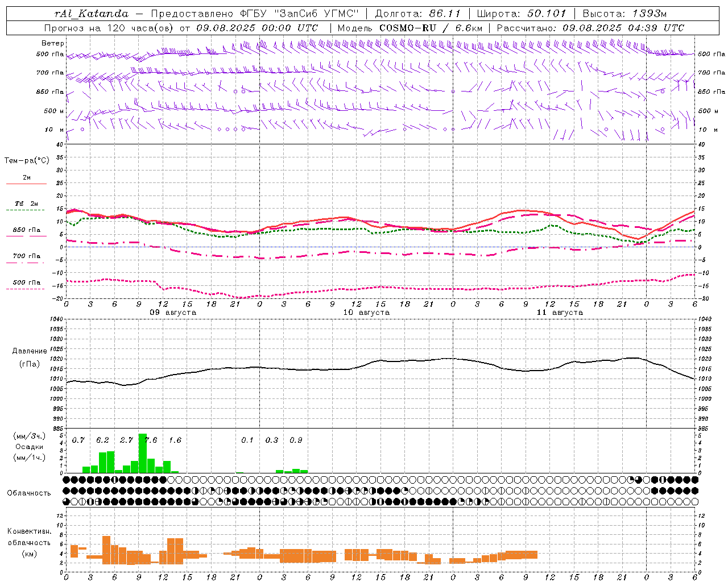Screen dimensions: 728x582
Task: Click the '850 гПа' wind level label on left
Action: click(x=50, y=92)
